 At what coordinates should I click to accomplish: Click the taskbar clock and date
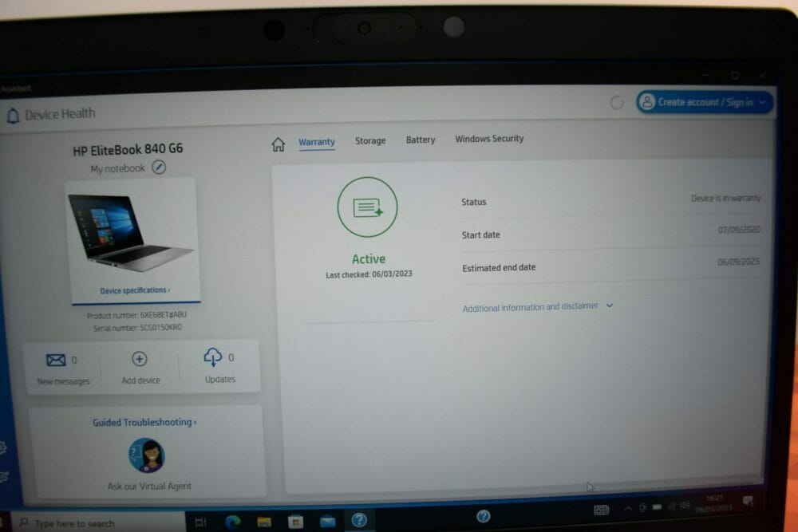pos(714,503)
